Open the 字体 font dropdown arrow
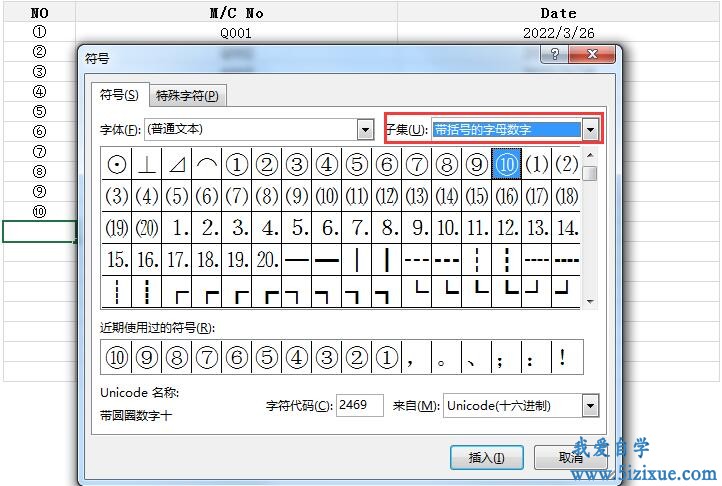This screenshot has height=486, width=722. click(365, 130)
